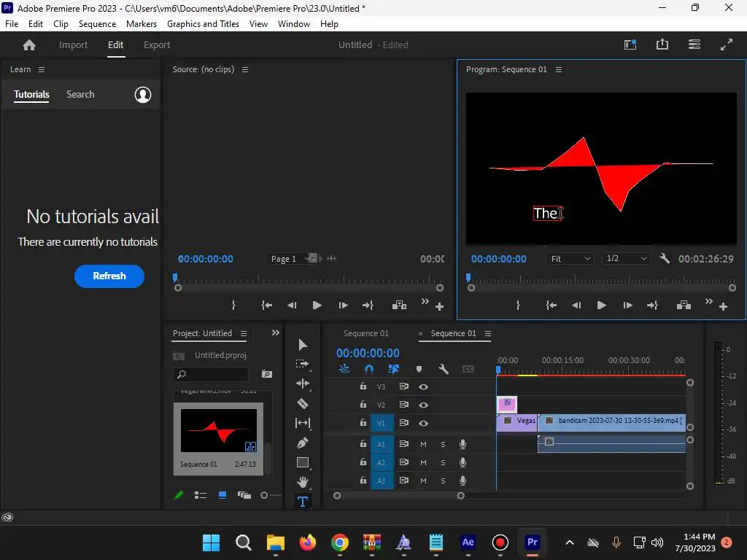The width and height of the screenshot is (747, 560).
Task: Switch to the Export tab
Action: tap(157, 44)
